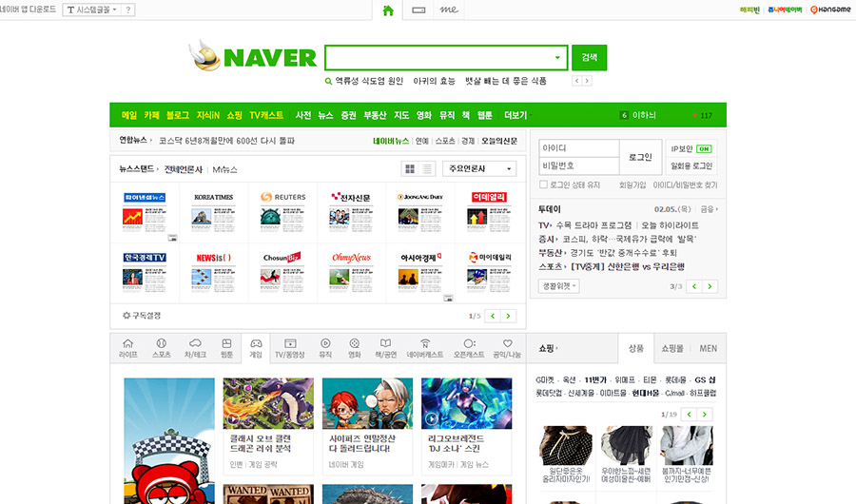This screenshot has width=856, height=504.
Task: Open the REUTERS newsstand thumbnail
Action: click(x=282, y=212)
